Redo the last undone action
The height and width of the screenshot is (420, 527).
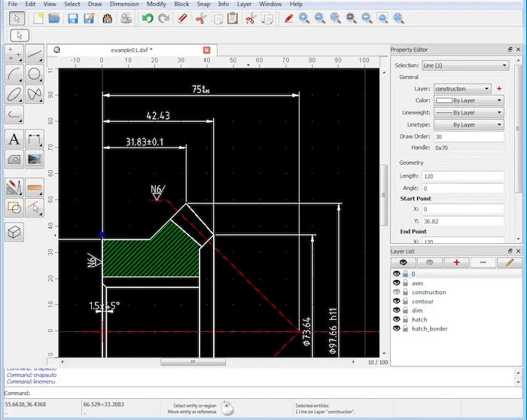point(163,18)
